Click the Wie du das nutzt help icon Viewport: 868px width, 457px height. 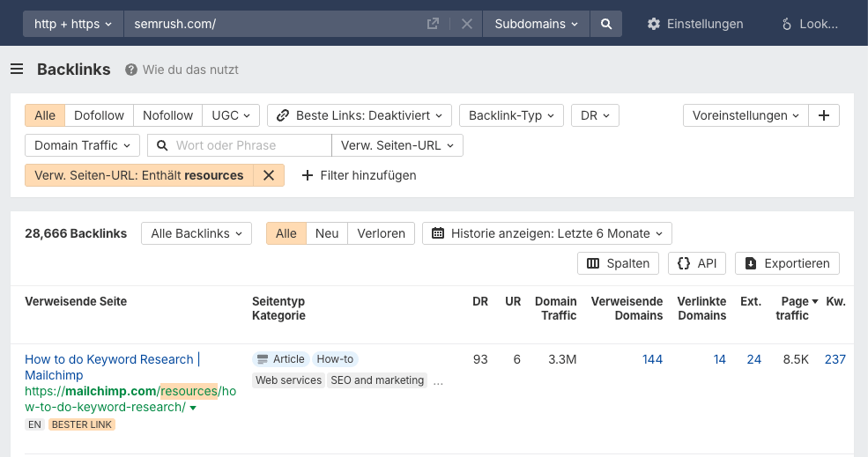point(131,70)
